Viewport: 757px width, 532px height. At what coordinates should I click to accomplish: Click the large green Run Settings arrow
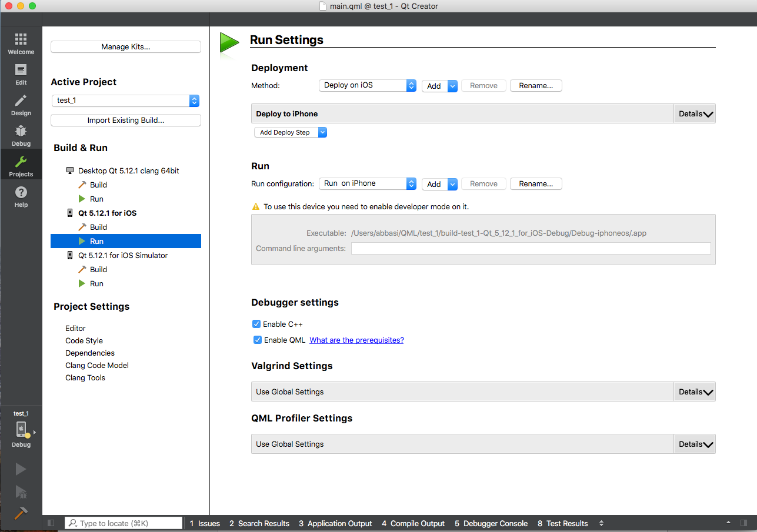click(x=229, y=43)
